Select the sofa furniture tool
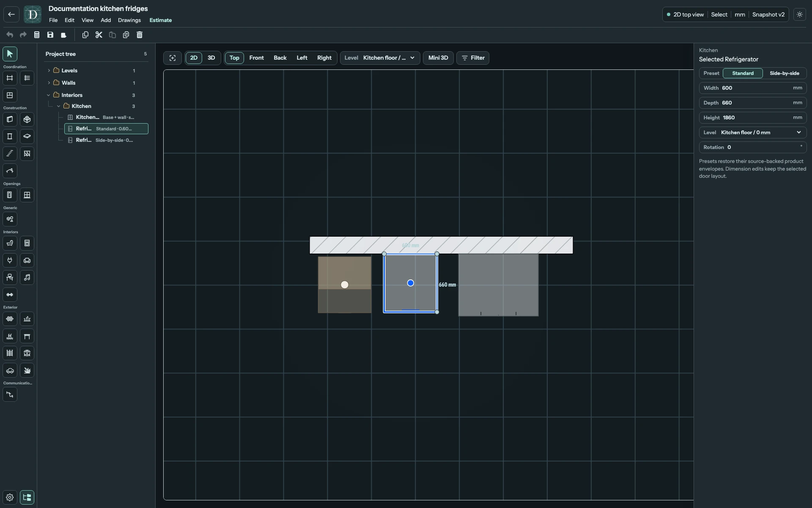 pyautogui.click(x=27, y=260)
